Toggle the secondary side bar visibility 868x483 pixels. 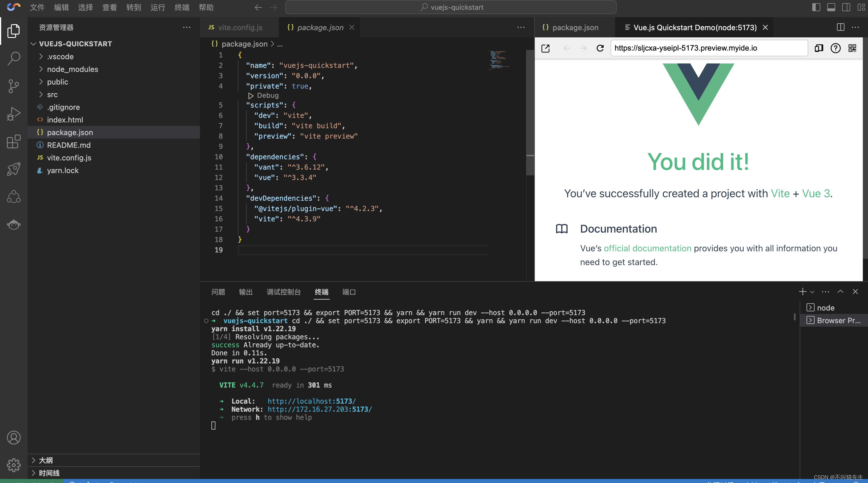click(x=846, y=7)
